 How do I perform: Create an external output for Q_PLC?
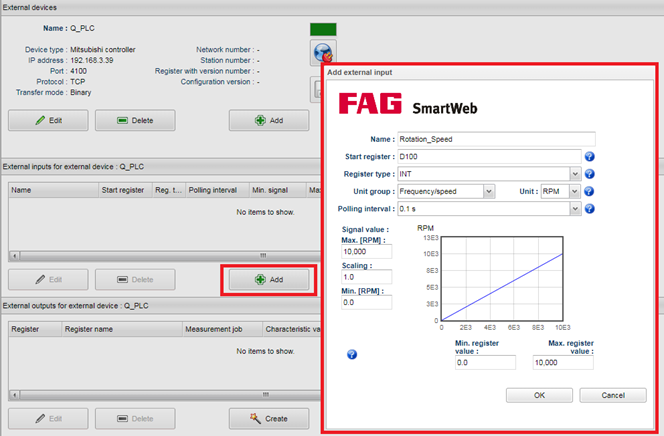click(269, 419)
